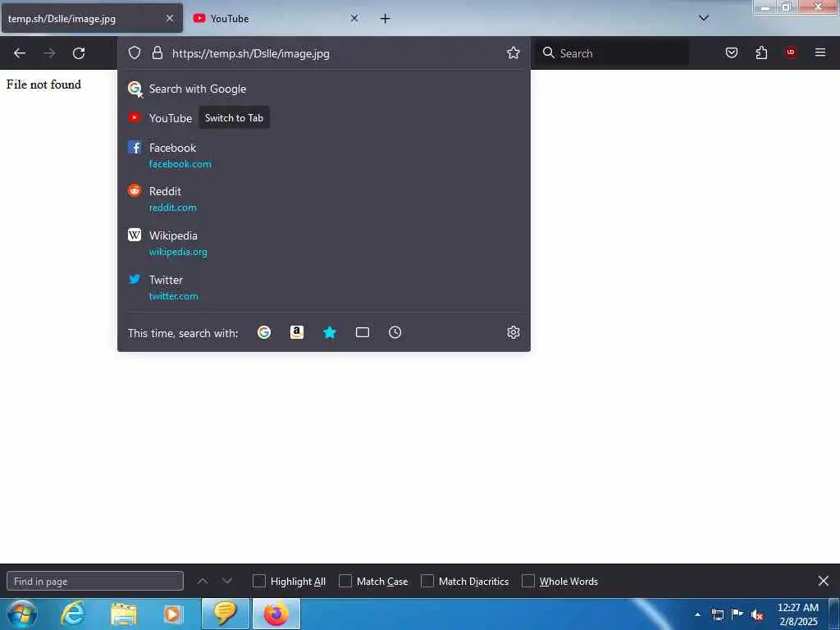Click the Find in page input
840x630 pixels.
(x=95, y=582)
